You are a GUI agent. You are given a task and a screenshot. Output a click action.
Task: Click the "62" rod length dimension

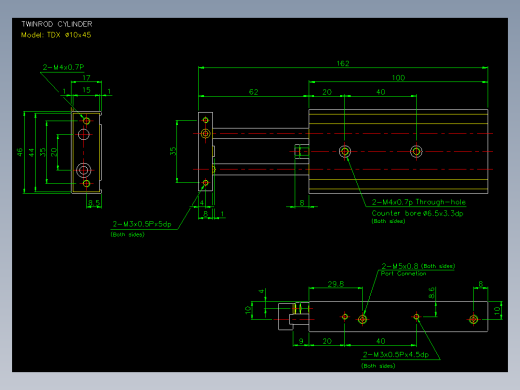(x=253, y=92)
